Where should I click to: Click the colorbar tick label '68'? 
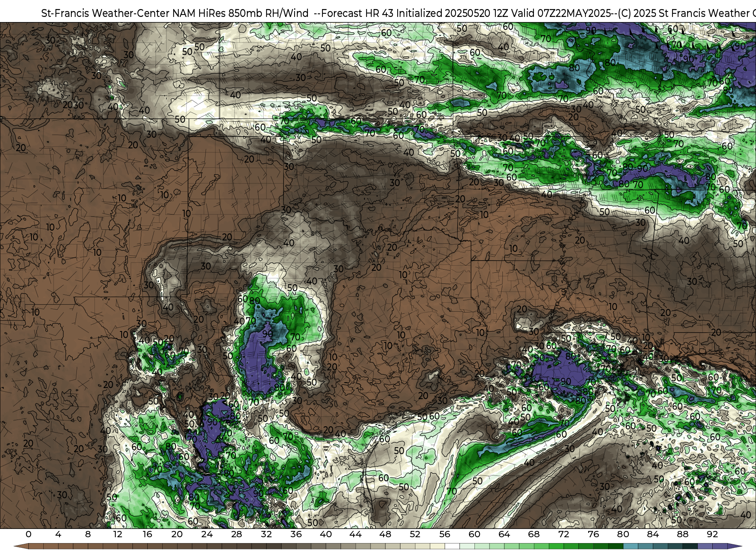[534, 534]
